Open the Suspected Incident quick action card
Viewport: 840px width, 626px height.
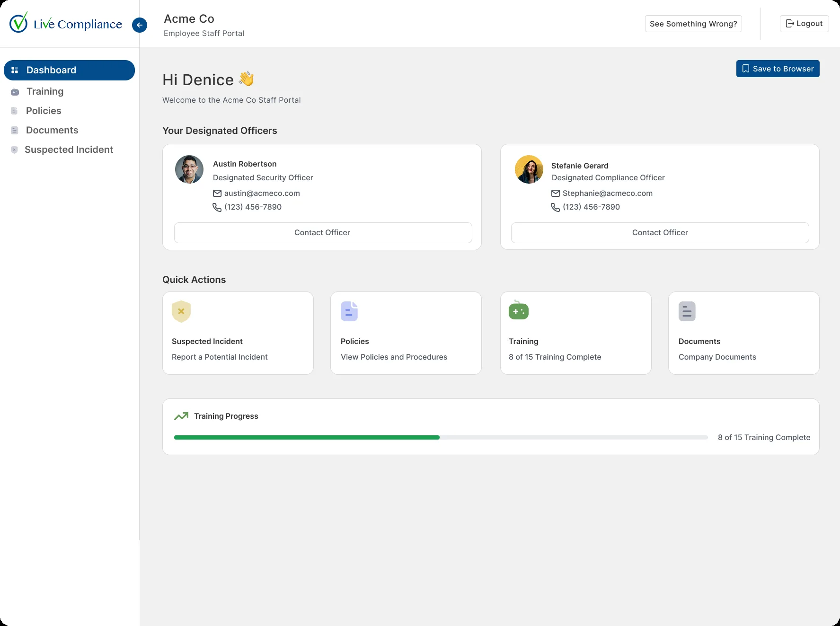(238, 333)
